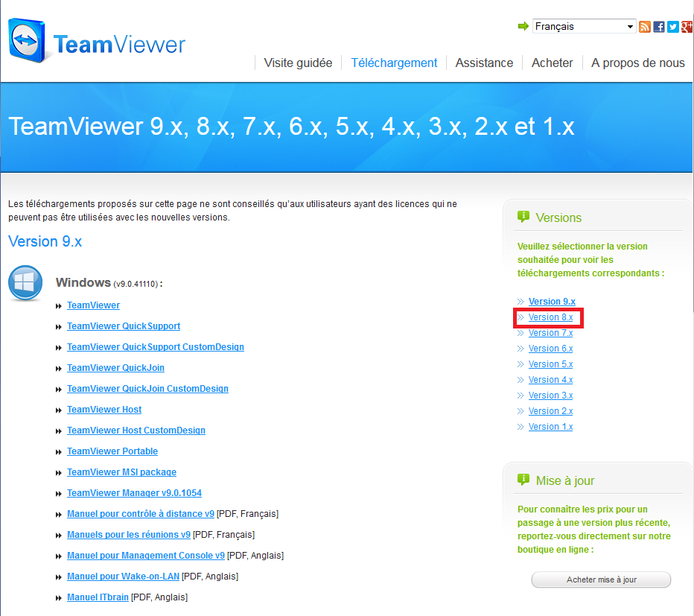Select Version 2.x in Versions sidebar
694x616 pixels.
coord(550,411)
